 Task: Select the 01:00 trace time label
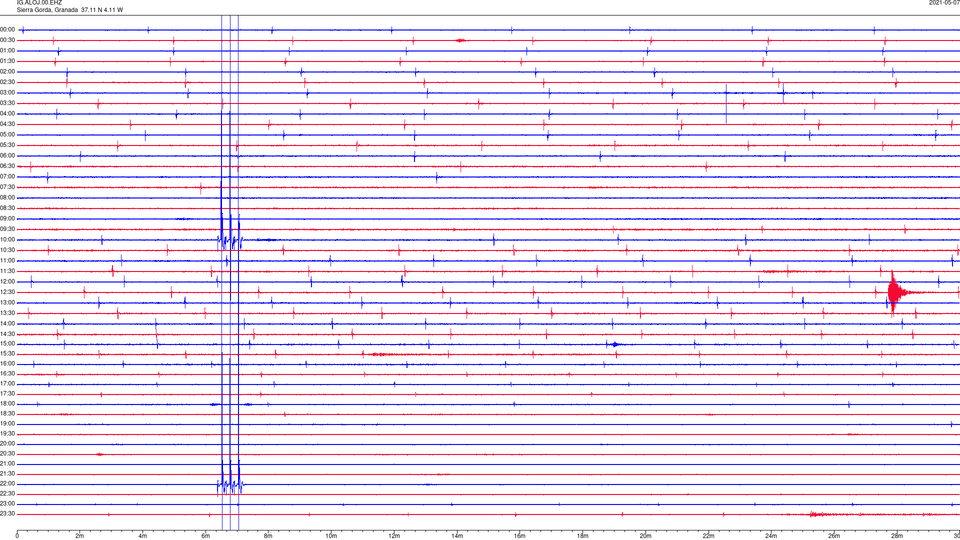(8, 51)
